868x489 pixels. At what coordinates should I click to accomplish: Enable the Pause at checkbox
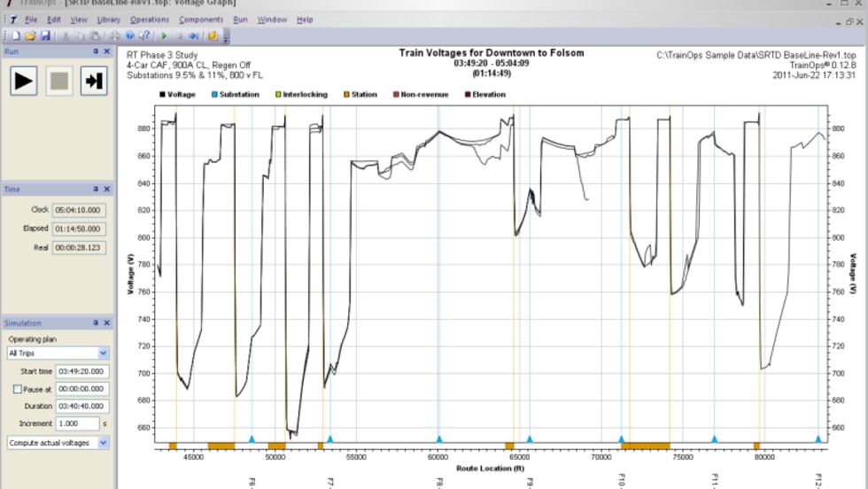[x=17, y=389]
